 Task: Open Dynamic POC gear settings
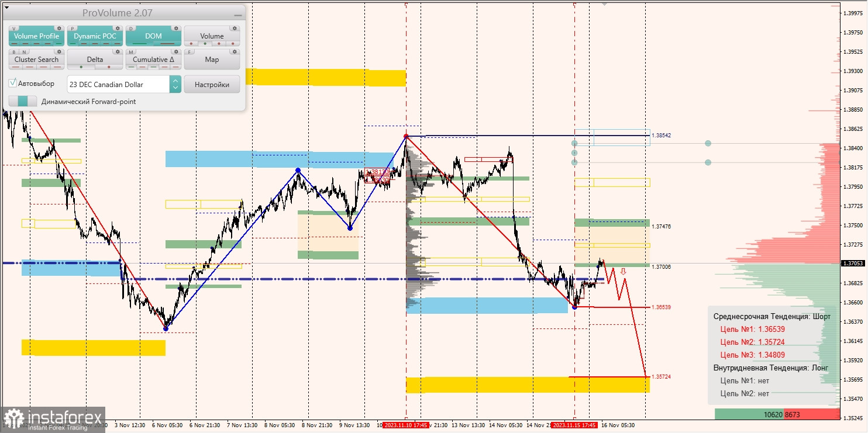tap(117, 28)
